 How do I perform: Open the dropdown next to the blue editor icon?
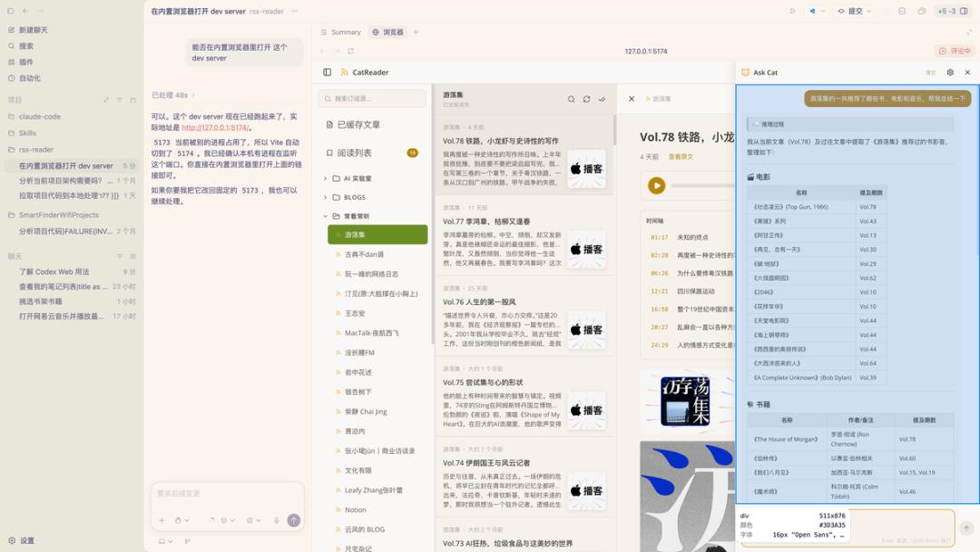(823, 11)
